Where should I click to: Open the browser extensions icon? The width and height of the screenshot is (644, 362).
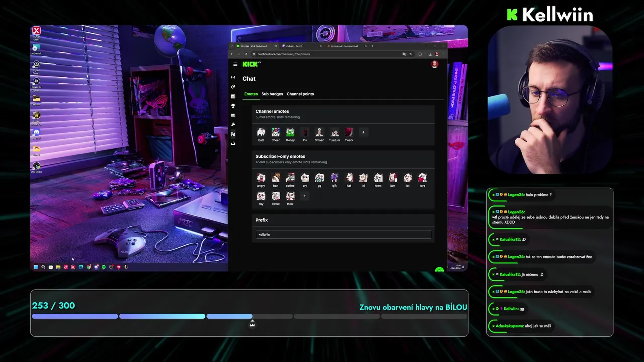pyautogui.click(x=420, y=54)
